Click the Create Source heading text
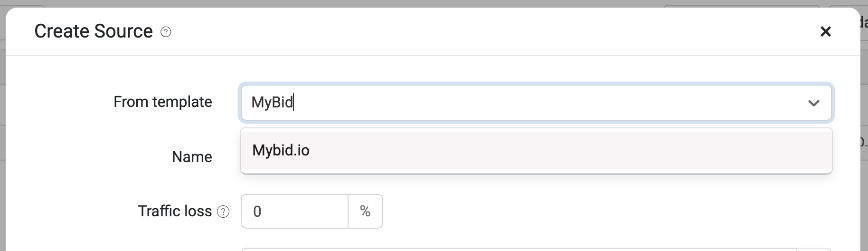868x251 pixels. 94,31
